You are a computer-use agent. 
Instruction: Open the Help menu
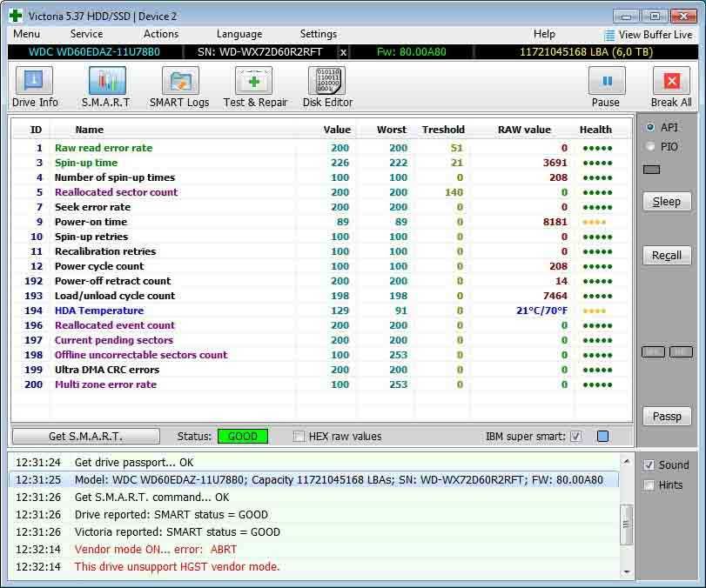(x=544, y=34)
